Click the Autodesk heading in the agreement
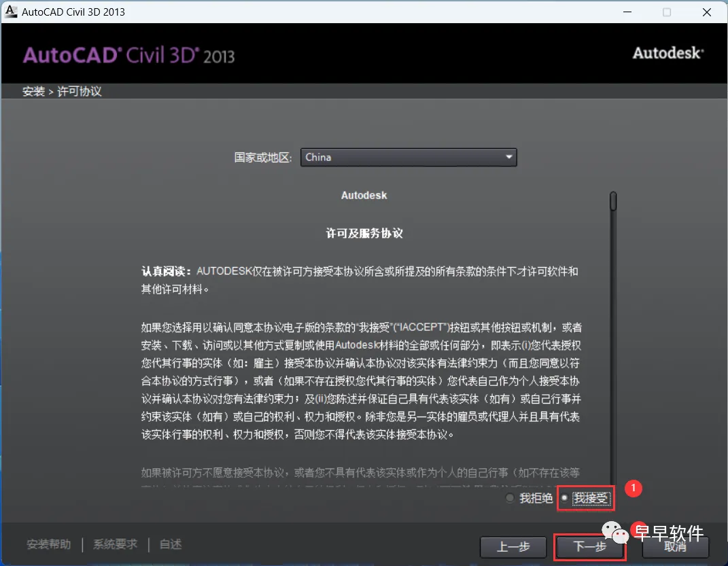 364,195
